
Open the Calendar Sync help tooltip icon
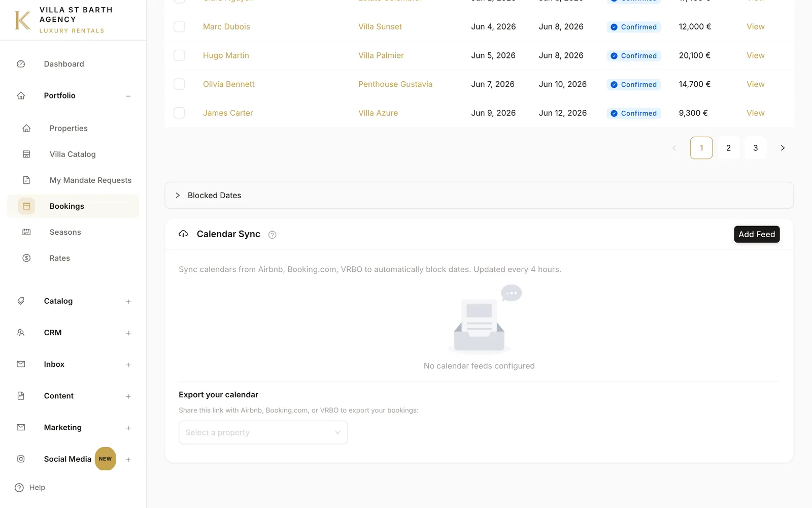coord(273,235)
